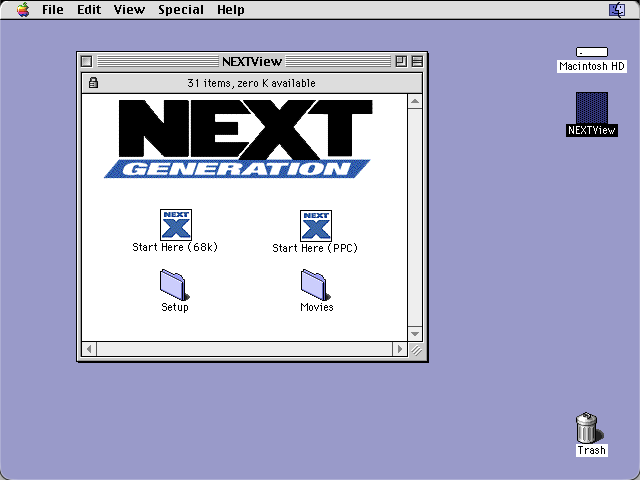Click the window resize grip corner
640x480 pixels.
pyautogui.click(x=416, y=350)
